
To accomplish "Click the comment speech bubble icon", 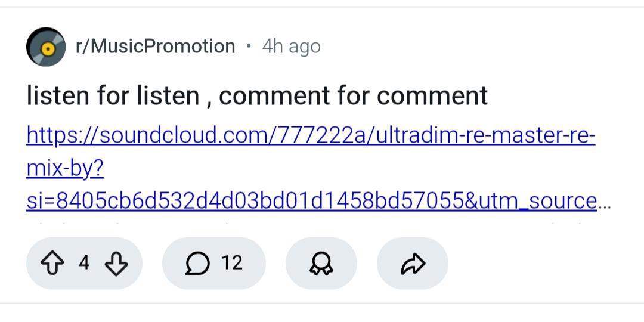I will 197,263.
